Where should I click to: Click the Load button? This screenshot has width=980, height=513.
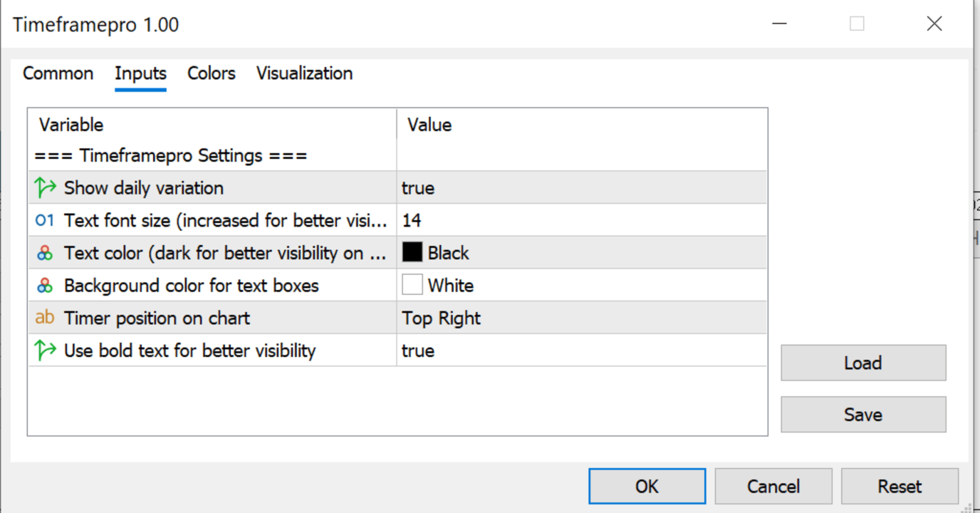point(863,363)
